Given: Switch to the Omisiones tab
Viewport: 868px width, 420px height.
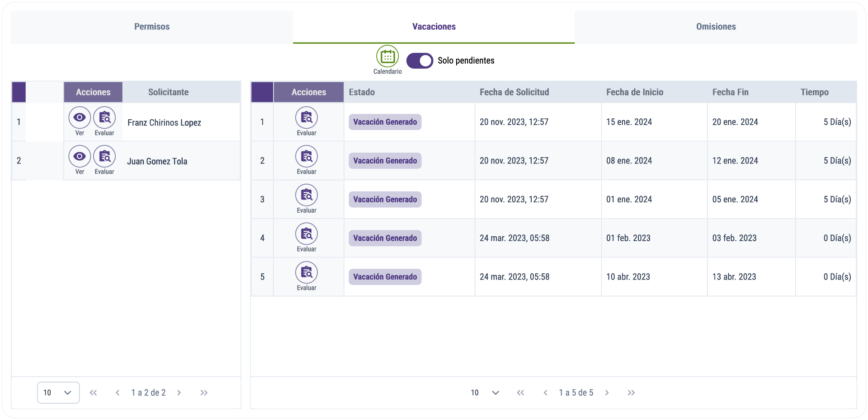Looking at the screenshot, I should [x=716, y=27].
